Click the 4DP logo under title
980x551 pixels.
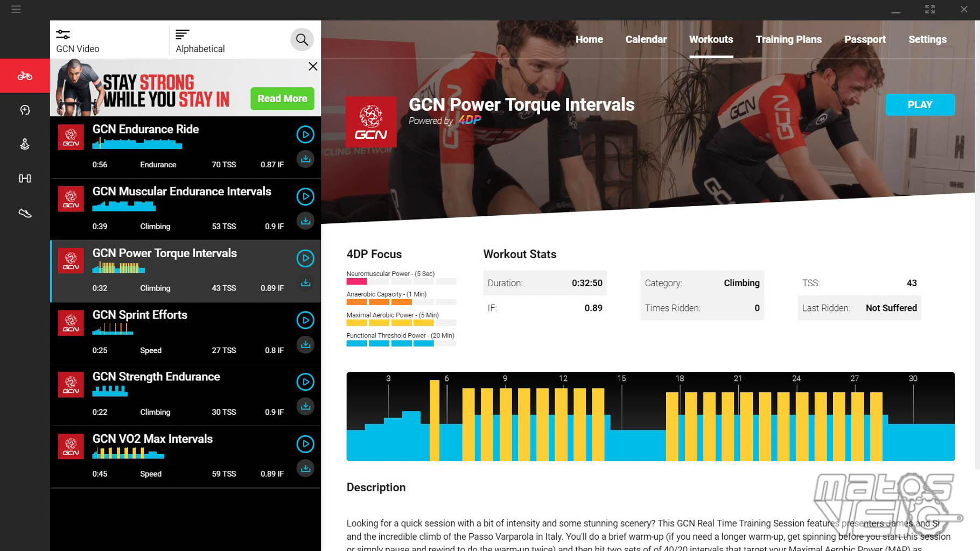470,120
